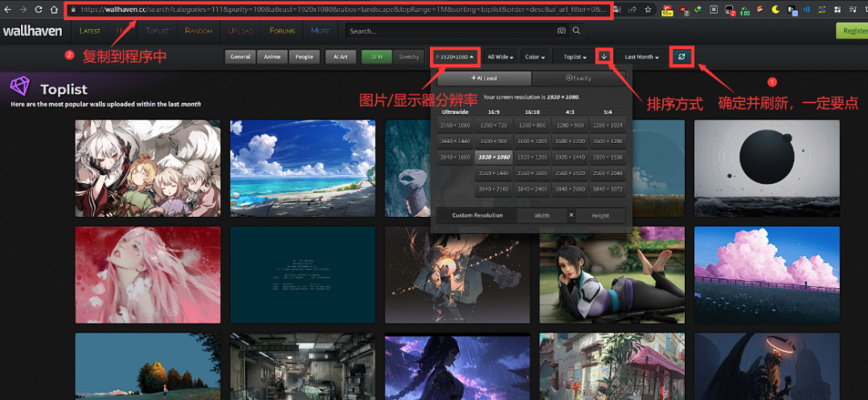Open the pink clouds wallpaper thumbnail
Image resolution: width=868 pixels, height=400 pixels.
tap(767, 275)
